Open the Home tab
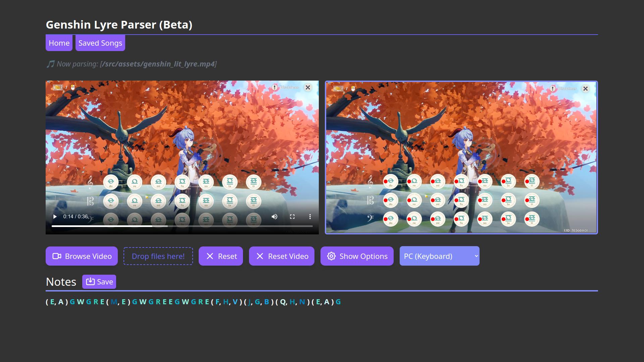This screenshot has height=362, width=644. [59, 43]
